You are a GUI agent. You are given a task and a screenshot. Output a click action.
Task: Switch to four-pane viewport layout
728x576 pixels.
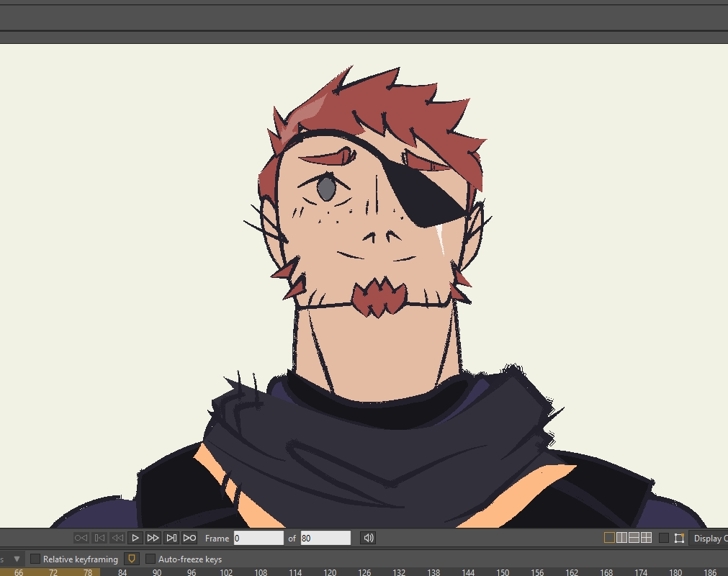click(x=646, y=538)
